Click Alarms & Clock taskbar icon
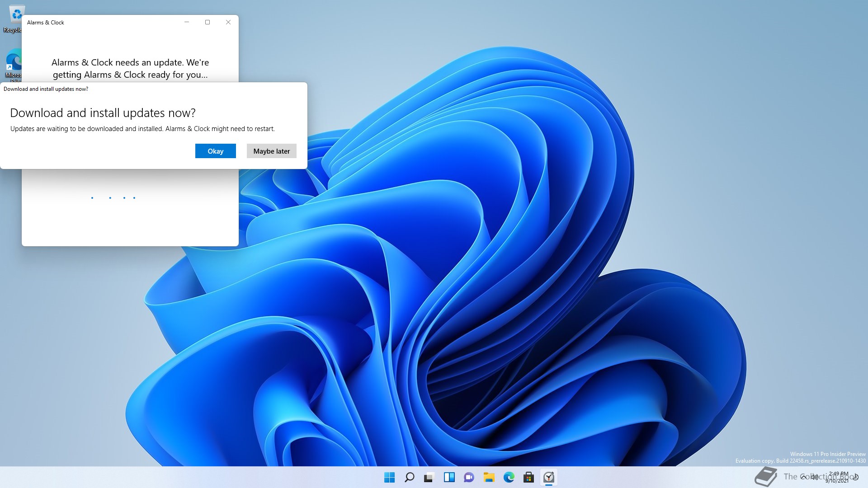 point(548,477)
